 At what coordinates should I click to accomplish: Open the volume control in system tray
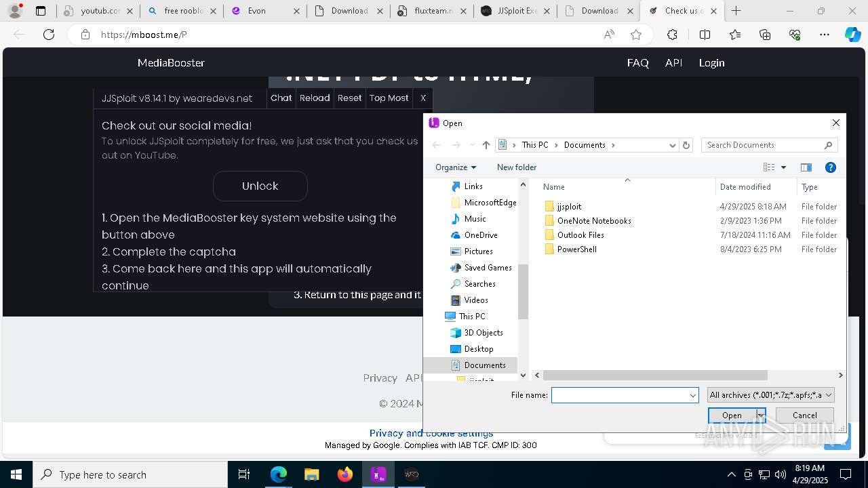click(781, 474)
